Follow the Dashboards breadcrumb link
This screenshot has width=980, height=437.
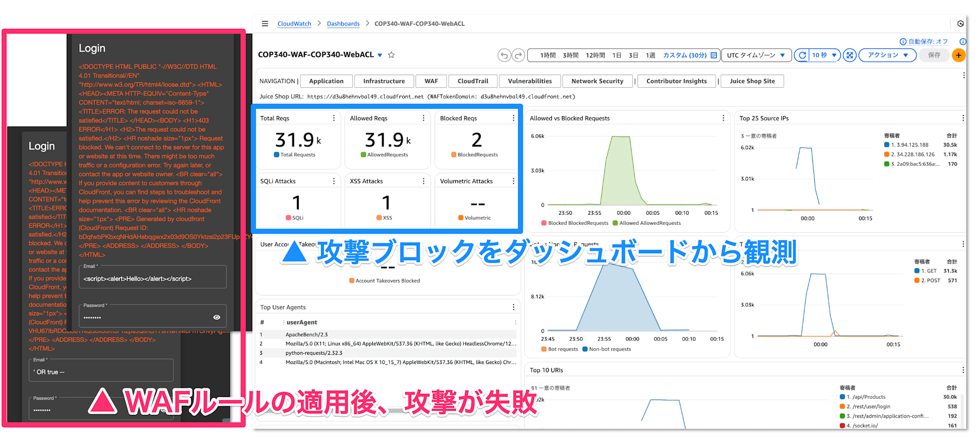pyautogui.click(x=343, y=24)
